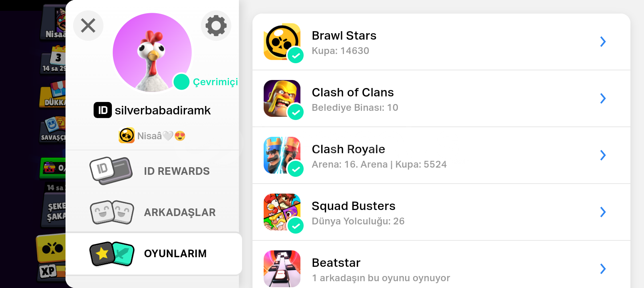
Task: Expand Clash Royale row chevron
Action: coord(603,155)
